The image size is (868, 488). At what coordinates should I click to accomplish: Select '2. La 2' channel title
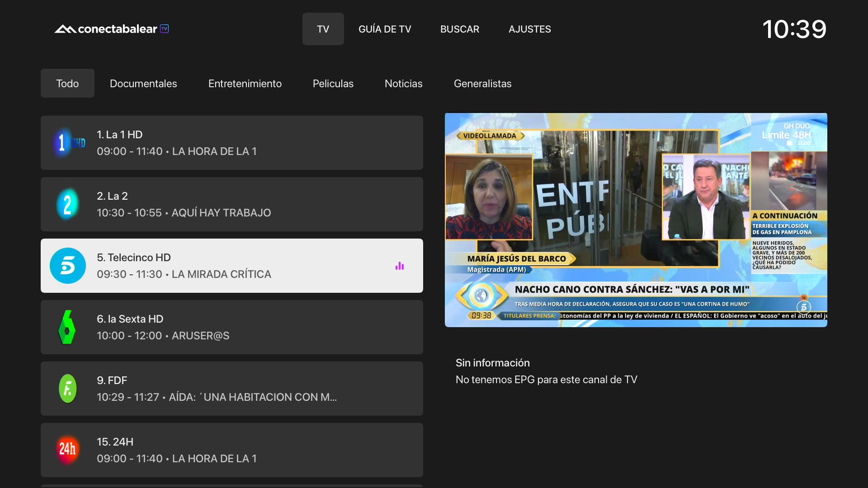click(x=113, y=196)
